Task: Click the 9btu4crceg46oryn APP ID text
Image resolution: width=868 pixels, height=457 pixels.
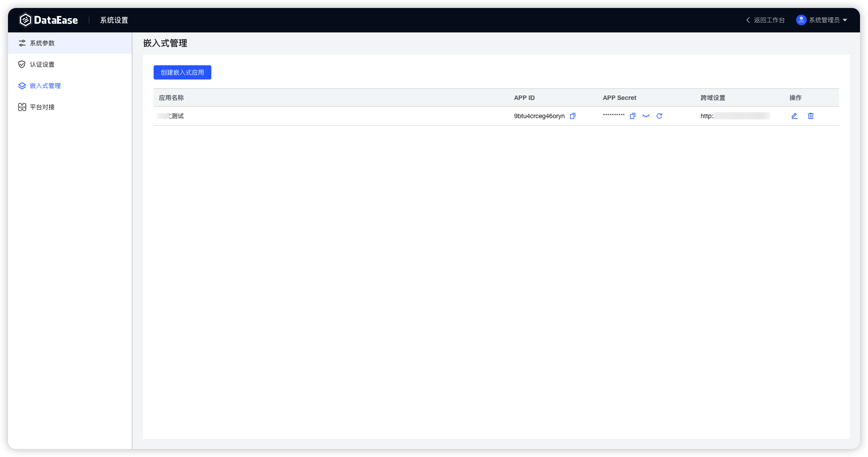Action: [x=539, y=116]
